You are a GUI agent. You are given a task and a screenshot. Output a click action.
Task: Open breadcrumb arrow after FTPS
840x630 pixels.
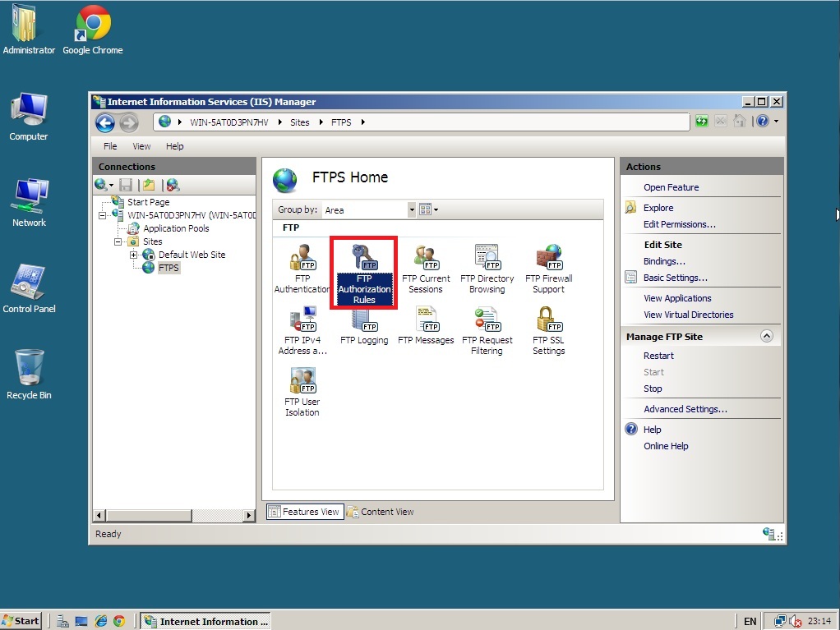click(x=363, y=122)
